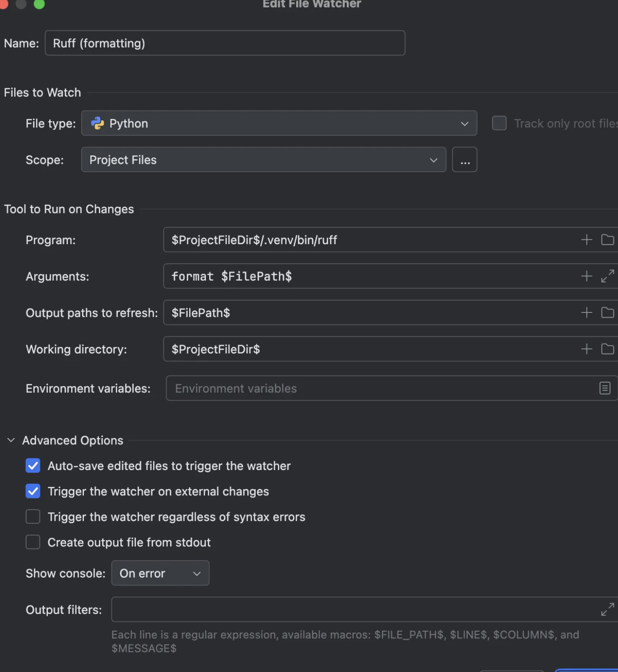618x672 pixels.
Task: Collapse the Advanced Options section
Action: [11, 440]
